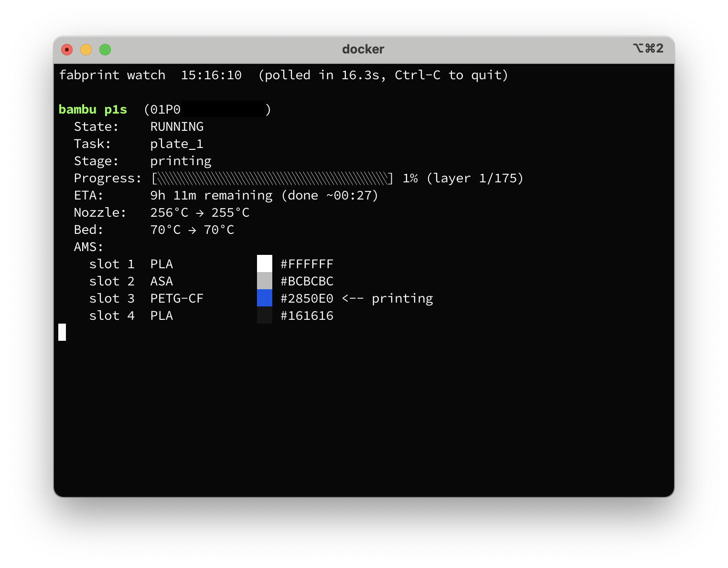The width and height of the screenshot is (728, 568).
Task: Click the print progress bar
Action: pos(273,179)
